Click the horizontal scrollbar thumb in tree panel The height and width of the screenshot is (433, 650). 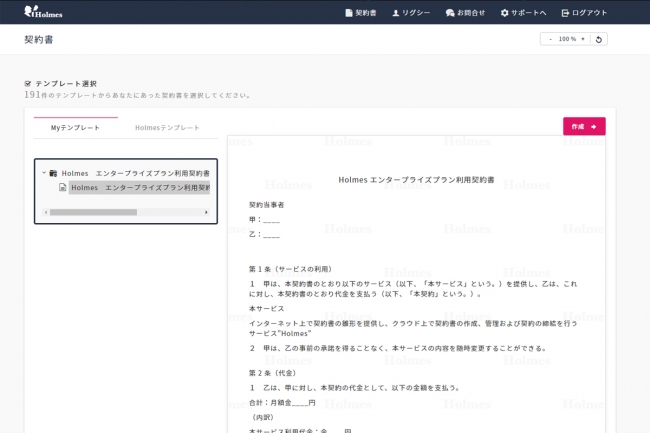tap(93, 212)
